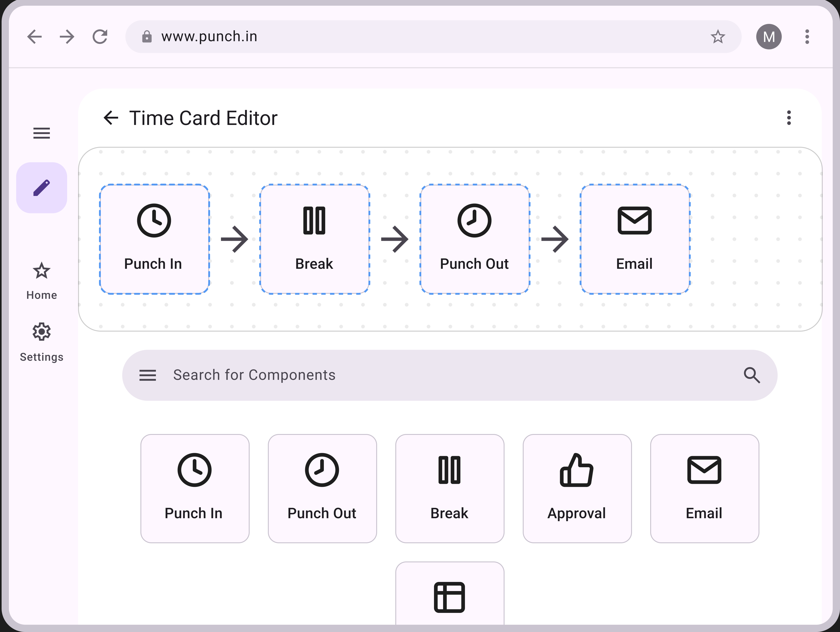840x632 pixels.
Task: Select Break step in workflow canvas
Action: [315, 239]
